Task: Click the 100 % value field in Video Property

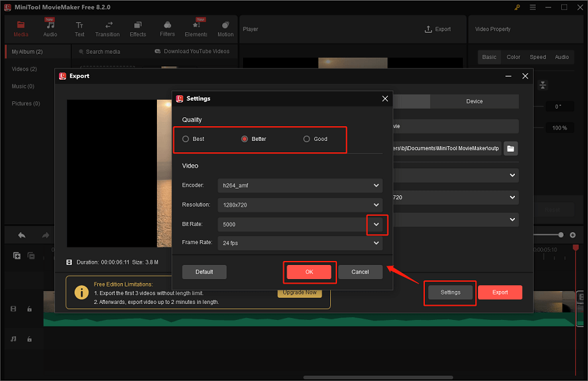Action: coord(560,128)
